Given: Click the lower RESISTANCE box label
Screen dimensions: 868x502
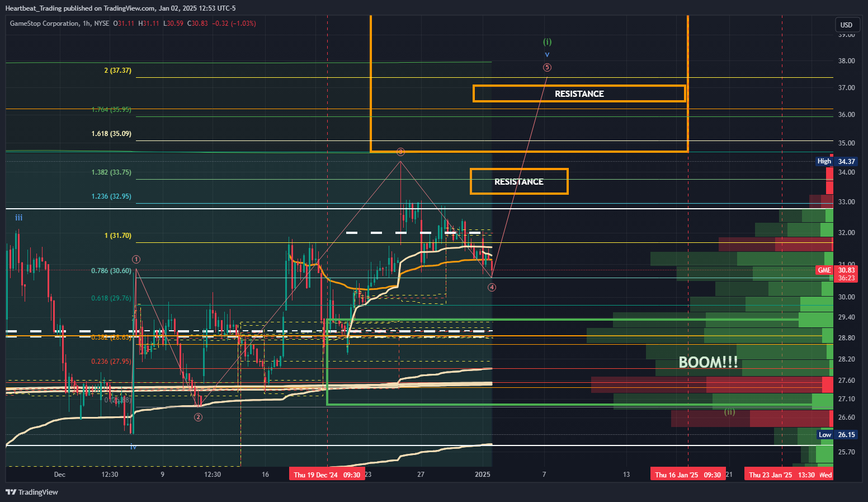Looking at the screenshot, I should (x=519, y=181).
